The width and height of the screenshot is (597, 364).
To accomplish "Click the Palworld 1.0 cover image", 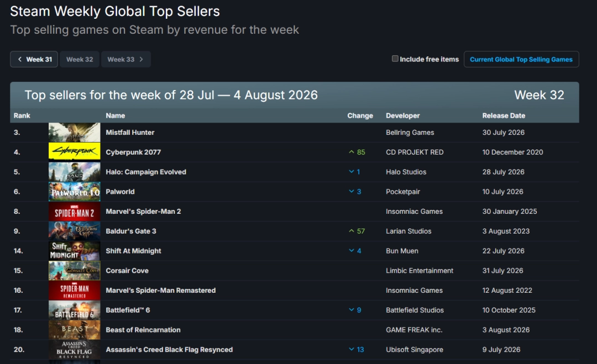I will click(75, 191).
